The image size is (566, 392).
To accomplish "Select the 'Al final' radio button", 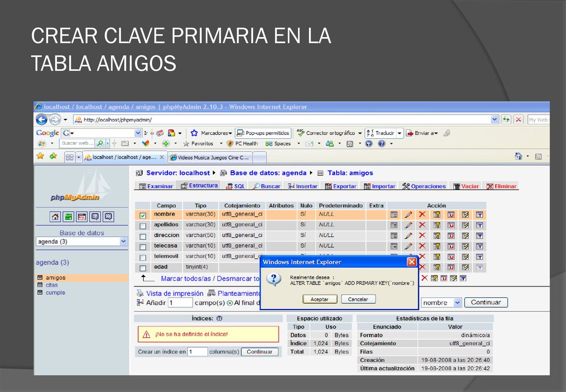I will coord(229,303).
